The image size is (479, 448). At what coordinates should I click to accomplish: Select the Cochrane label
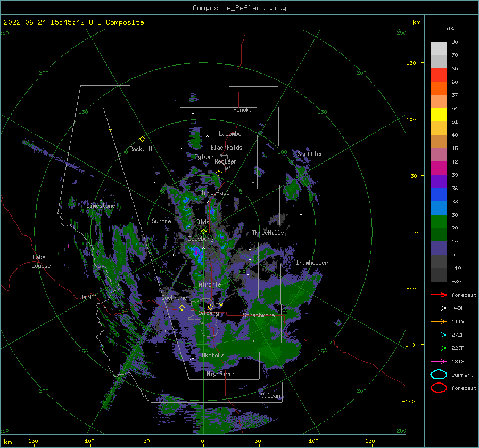tap(174, 298)
